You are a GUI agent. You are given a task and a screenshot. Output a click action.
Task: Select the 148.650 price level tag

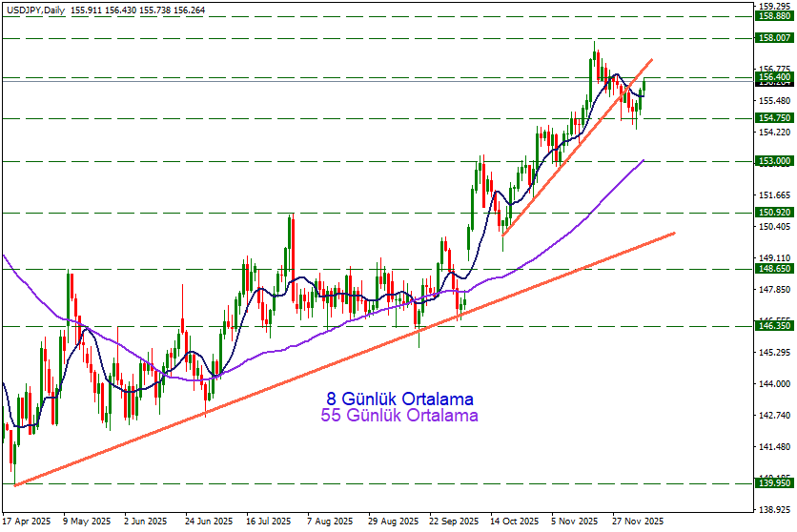coord(774,269)
